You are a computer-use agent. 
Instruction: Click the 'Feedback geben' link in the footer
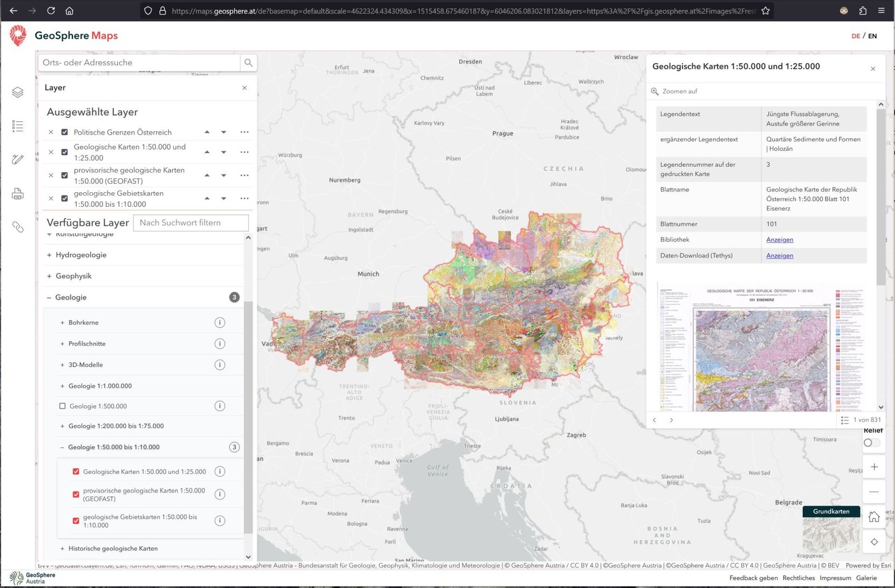753,578
